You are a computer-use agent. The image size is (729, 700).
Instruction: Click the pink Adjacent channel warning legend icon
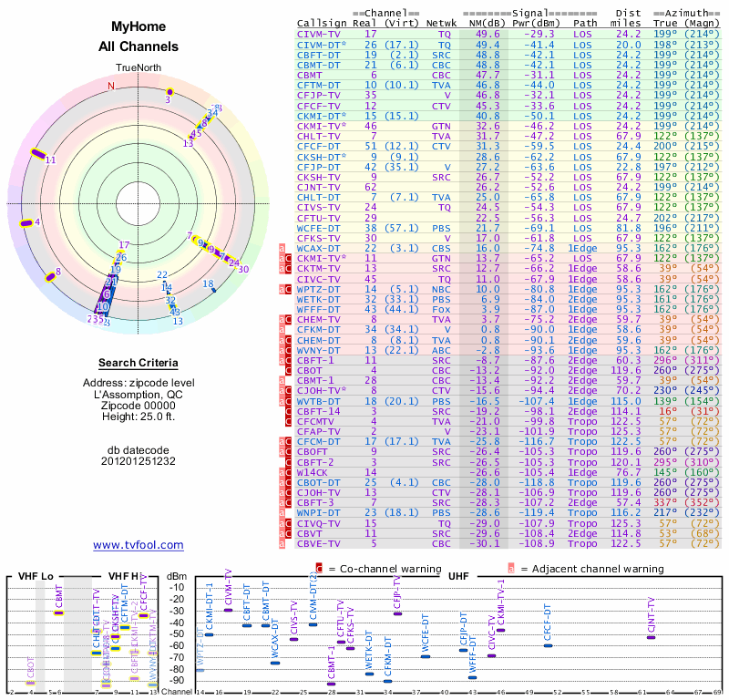(511, 569)
